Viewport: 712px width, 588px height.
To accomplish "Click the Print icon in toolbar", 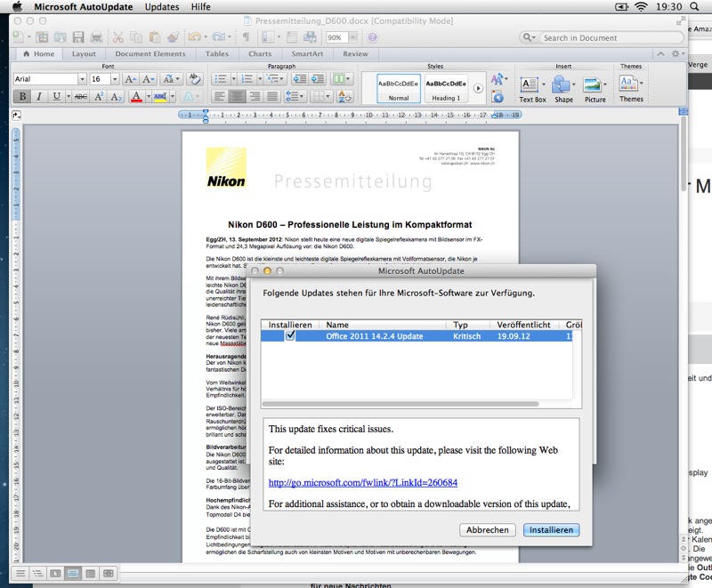I will [x=96, y=37].
